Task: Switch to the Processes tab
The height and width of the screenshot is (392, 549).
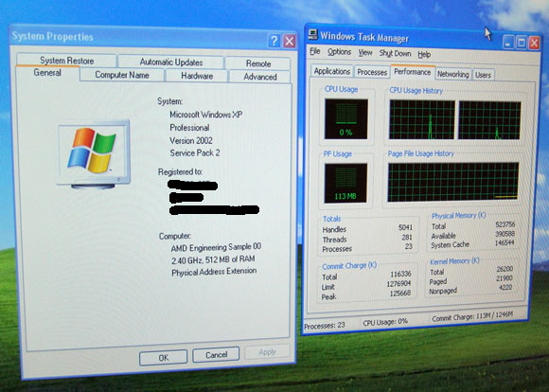Action: pos(372,72)
